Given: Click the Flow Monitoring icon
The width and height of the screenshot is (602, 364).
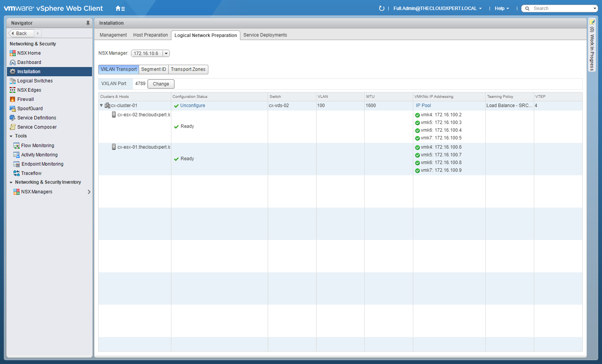Looking at the screenshot, I should pos(17,146).
